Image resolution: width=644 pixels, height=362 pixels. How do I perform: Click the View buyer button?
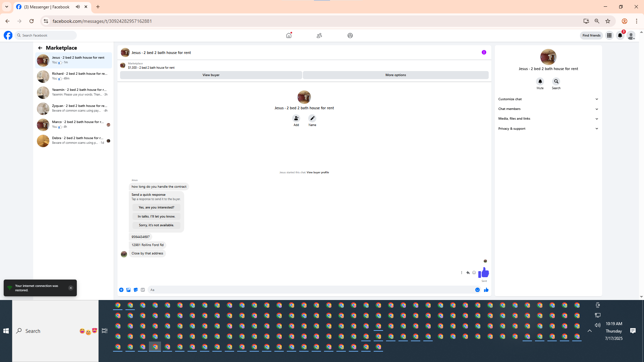(x=211, y=75)
